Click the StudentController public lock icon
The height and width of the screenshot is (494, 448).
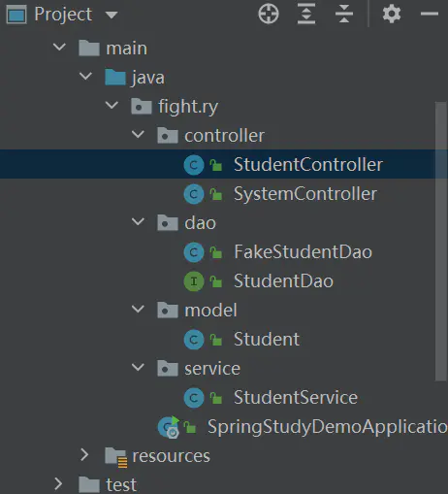[x=216, y=165]
